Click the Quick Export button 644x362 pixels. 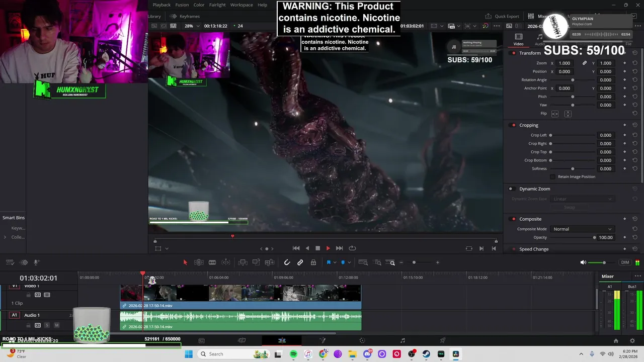[x=502, y=16]
